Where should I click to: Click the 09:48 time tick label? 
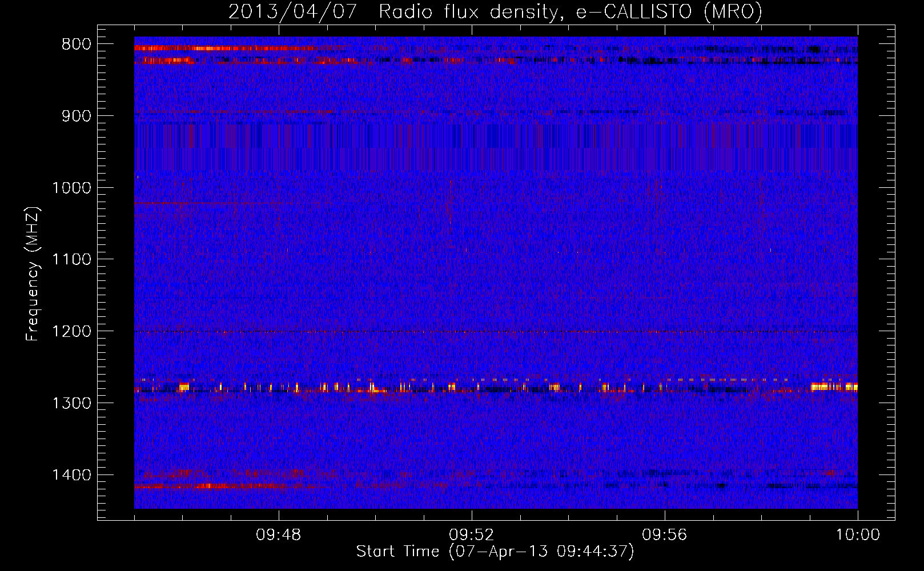279,535
